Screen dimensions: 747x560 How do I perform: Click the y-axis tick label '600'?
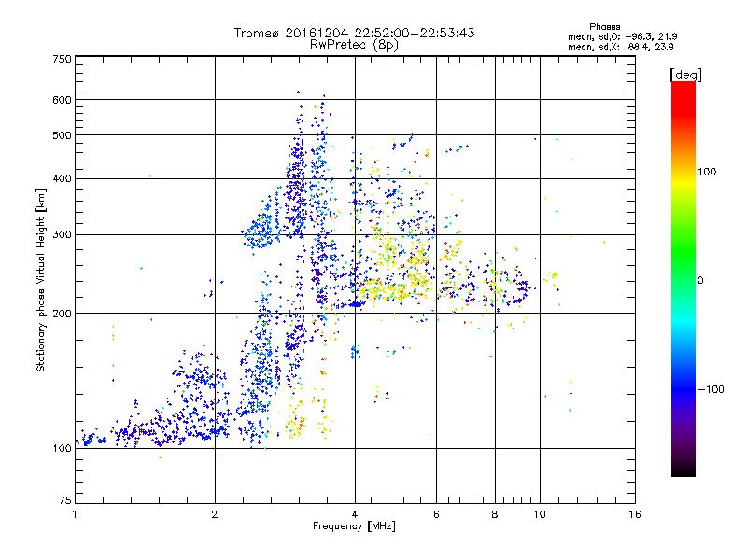tap(62, 100)
